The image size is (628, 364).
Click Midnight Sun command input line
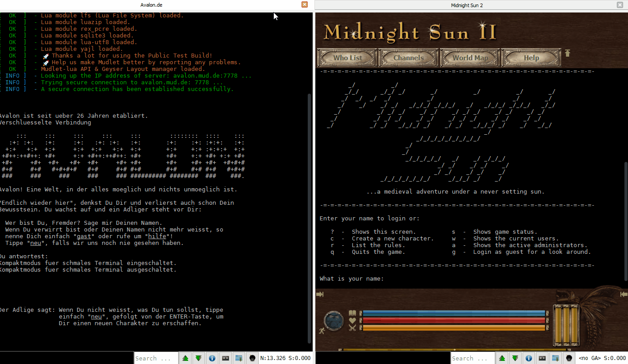(383, 358)
